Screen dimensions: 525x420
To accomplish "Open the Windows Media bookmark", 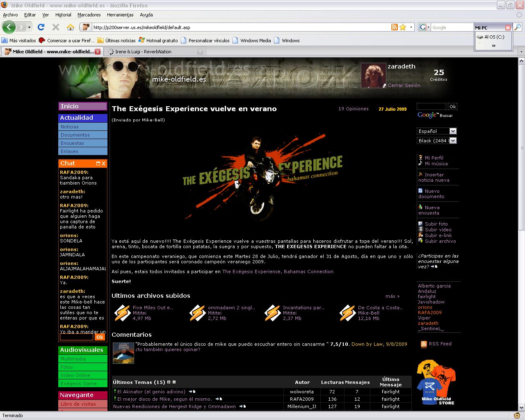I will (x=252, y=41).
